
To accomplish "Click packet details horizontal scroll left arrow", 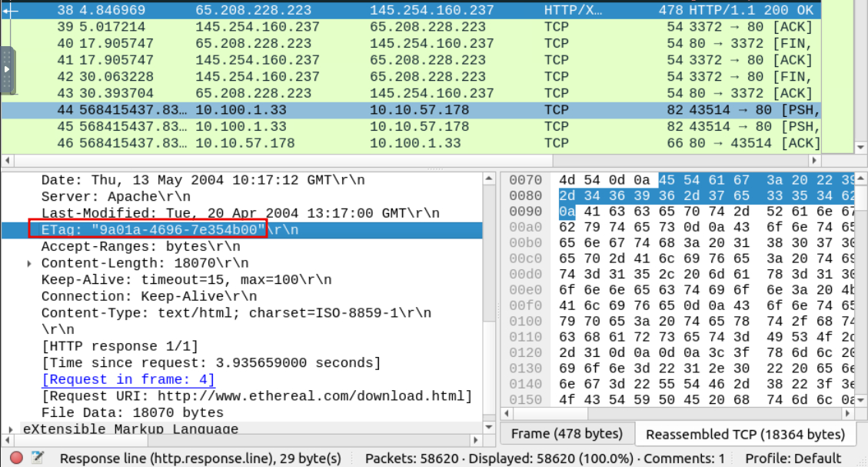I will click(8, 428).
